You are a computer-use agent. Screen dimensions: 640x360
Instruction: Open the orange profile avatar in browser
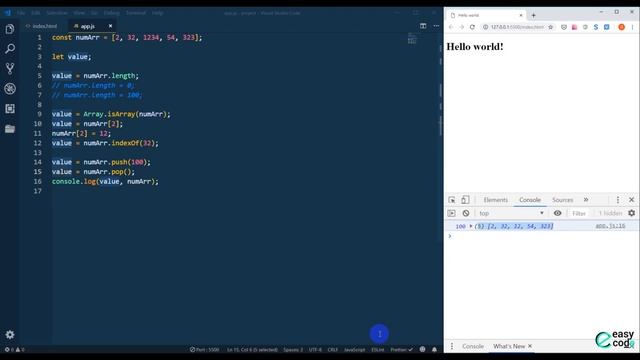pyautogui.click(x=621, y=27)
